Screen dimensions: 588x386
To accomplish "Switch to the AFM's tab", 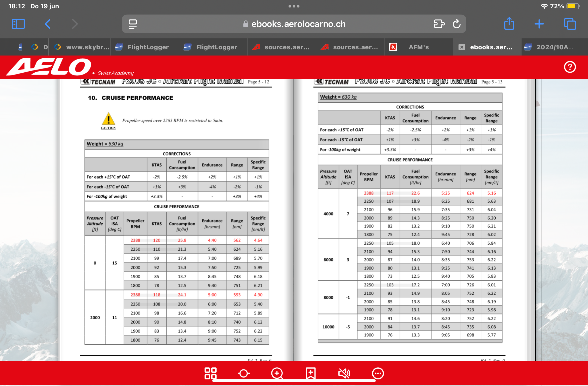I will tap(419, 47).
